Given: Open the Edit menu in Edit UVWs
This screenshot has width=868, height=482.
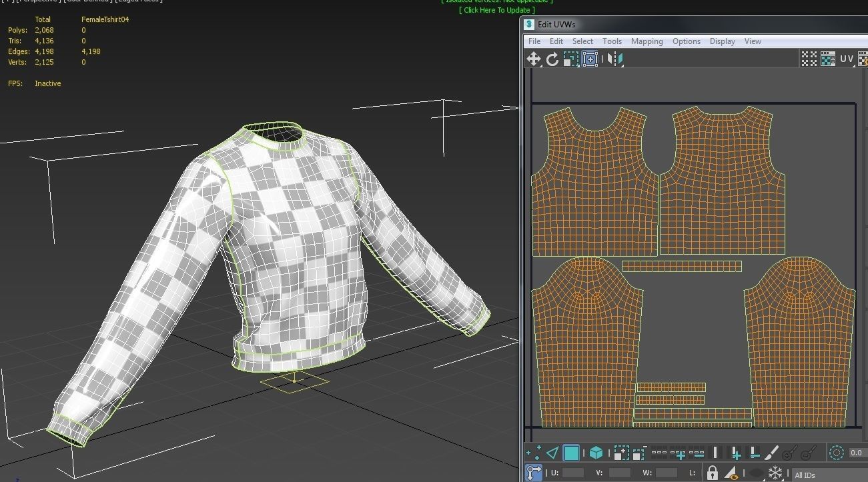Looking at the screenshot, I should [556, 41].
